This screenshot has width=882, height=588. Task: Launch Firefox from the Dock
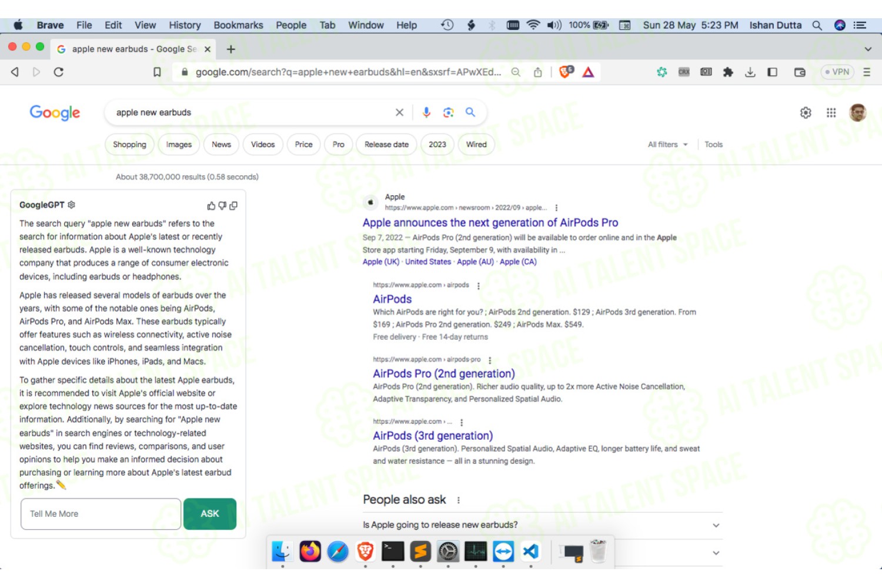tap(310, 552)
